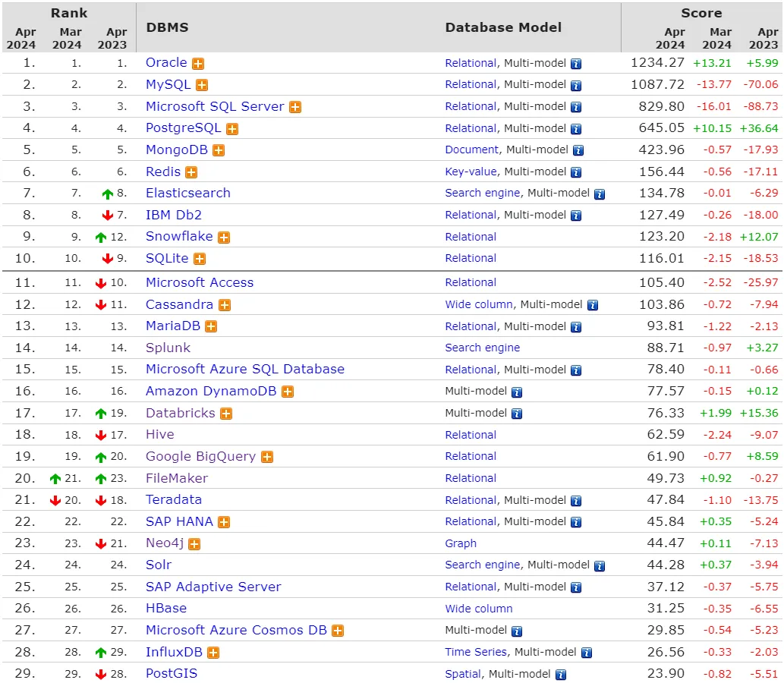Image resolution: width=784 pixels, height=683 pixels.
Task: Click the MySQL score 1087.72
Action: (x=657, y=84)
